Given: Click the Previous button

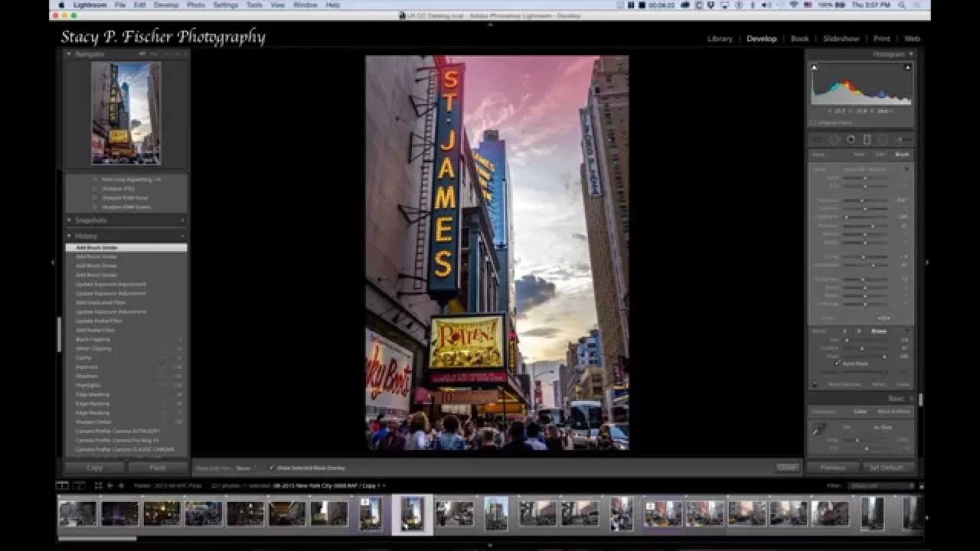Looking at the screenshot, I should click(833, 468).
